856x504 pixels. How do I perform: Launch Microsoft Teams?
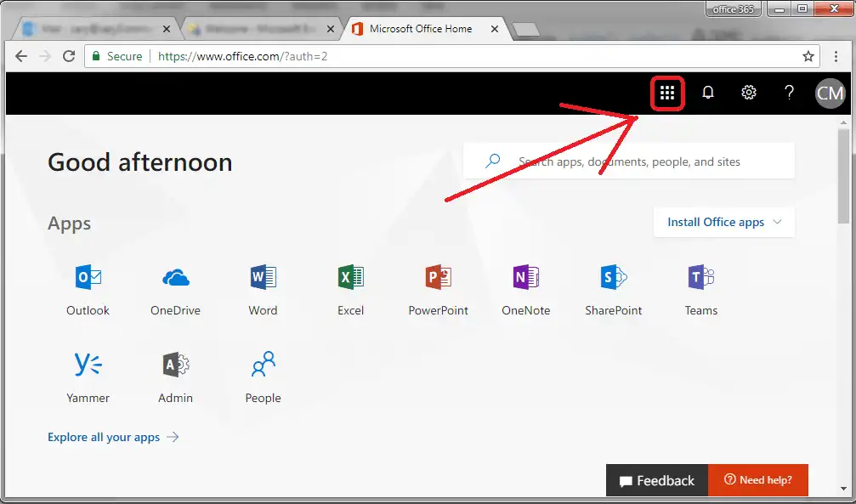(x=701, y=289)
